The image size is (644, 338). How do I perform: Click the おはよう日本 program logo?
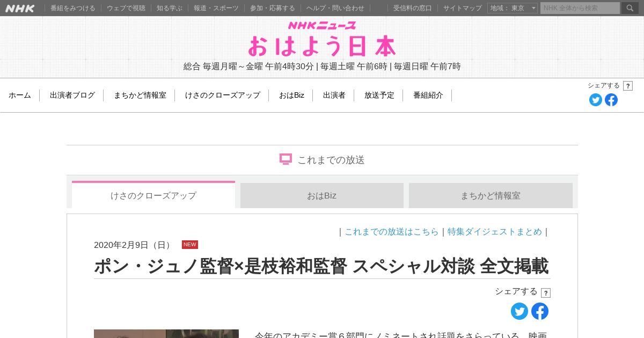pyautogui.click(x=322, y=46)
